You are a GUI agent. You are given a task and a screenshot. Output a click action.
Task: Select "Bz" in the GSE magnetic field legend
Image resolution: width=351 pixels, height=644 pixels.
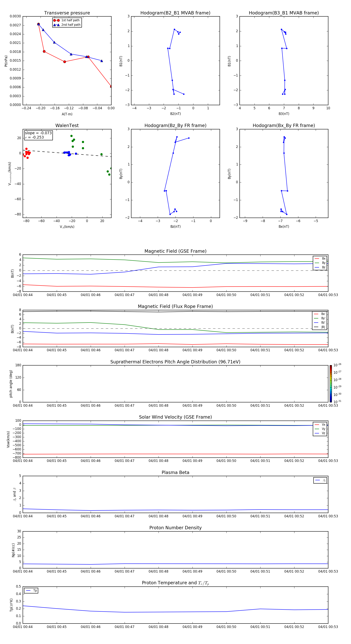pyautogui.click(x=320, y=268)
